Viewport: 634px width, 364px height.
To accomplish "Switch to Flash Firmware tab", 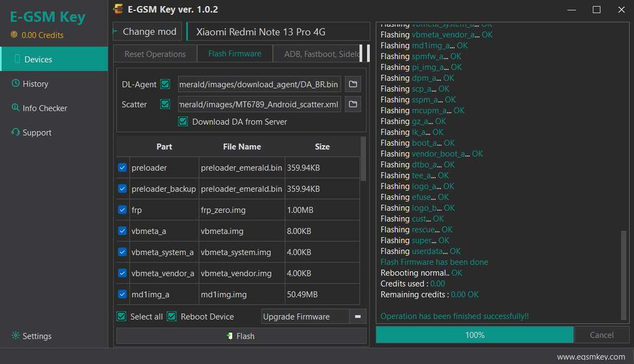I will 235,53.
